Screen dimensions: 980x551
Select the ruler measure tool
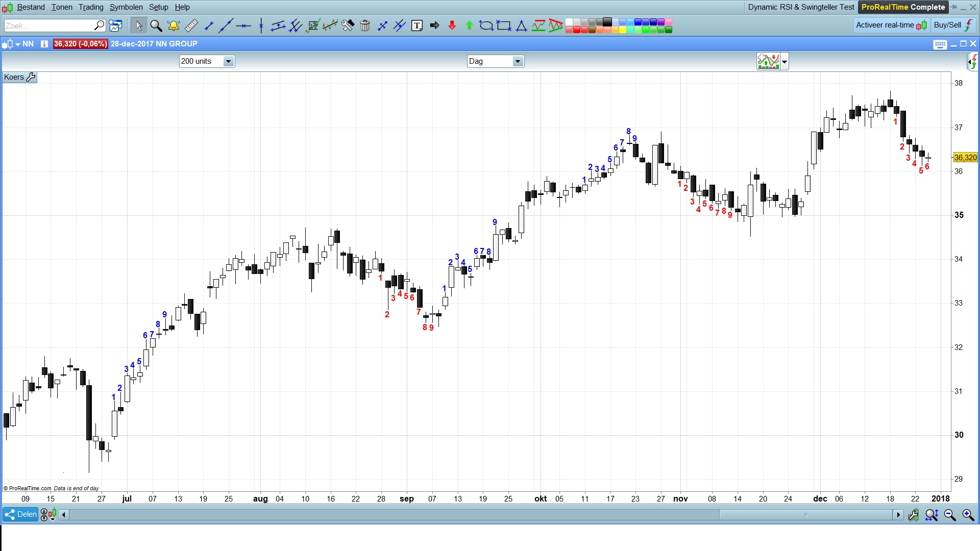point(191,26)
